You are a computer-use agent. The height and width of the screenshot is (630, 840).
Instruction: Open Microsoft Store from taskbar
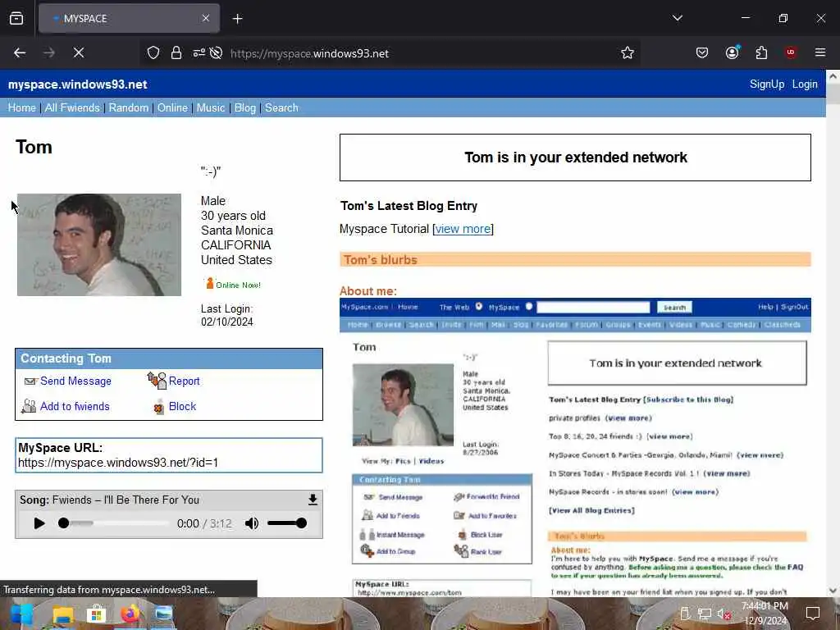coord(97,614)
